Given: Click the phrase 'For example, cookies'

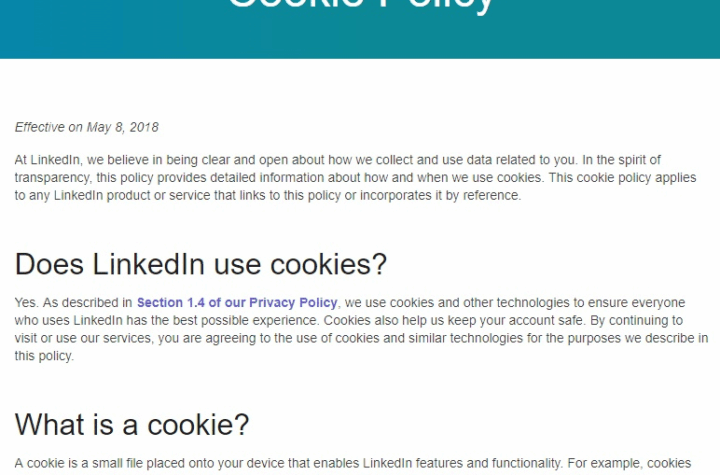Looking at the screenshot, I should coord(629,464).
